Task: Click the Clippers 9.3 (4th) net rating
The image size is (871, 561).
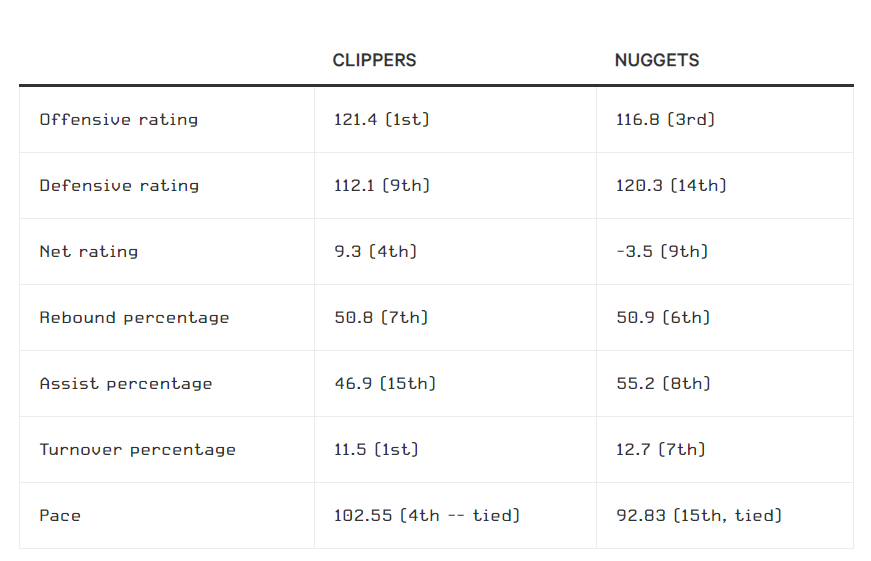Action: pos(376,252)
